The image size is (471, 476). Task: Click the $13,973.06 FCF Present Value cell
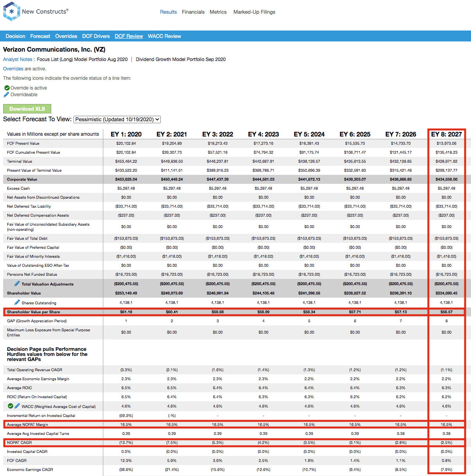(x=446, y=144)
